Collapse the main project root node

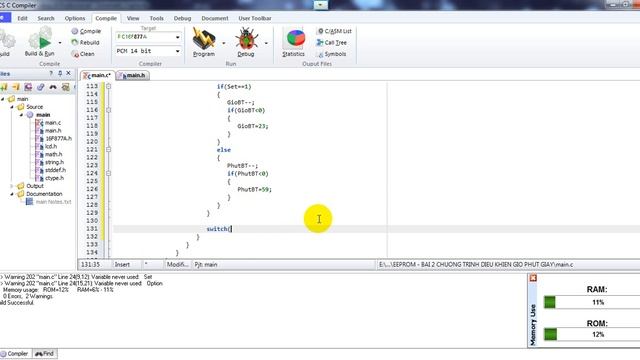coord(2,99)
